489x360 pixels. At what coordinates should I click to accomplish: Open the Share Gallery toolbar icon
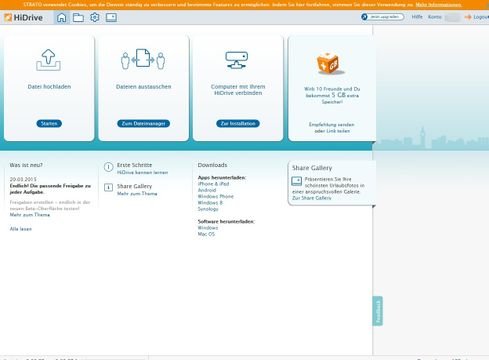tap(111, 17)
